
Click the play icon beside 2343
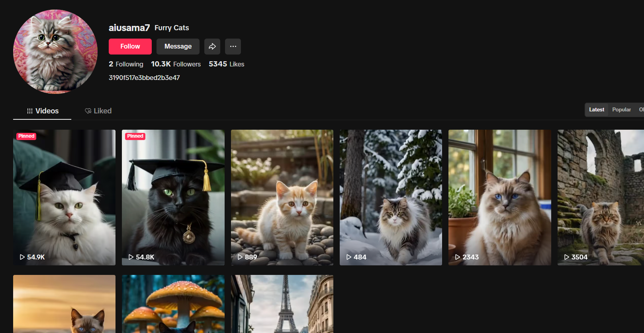pyautogui.click(x=458, y=257)
